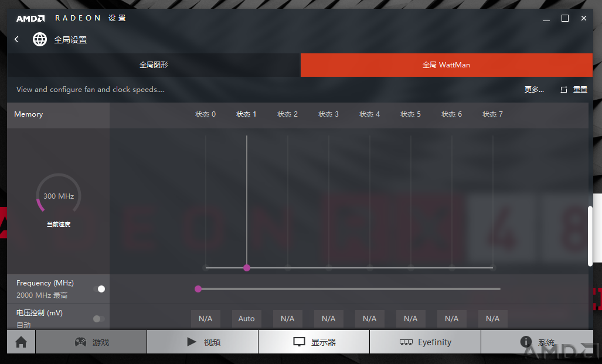Open the 系统 section
The image size is (602, 364).
(x=537, y=342)
